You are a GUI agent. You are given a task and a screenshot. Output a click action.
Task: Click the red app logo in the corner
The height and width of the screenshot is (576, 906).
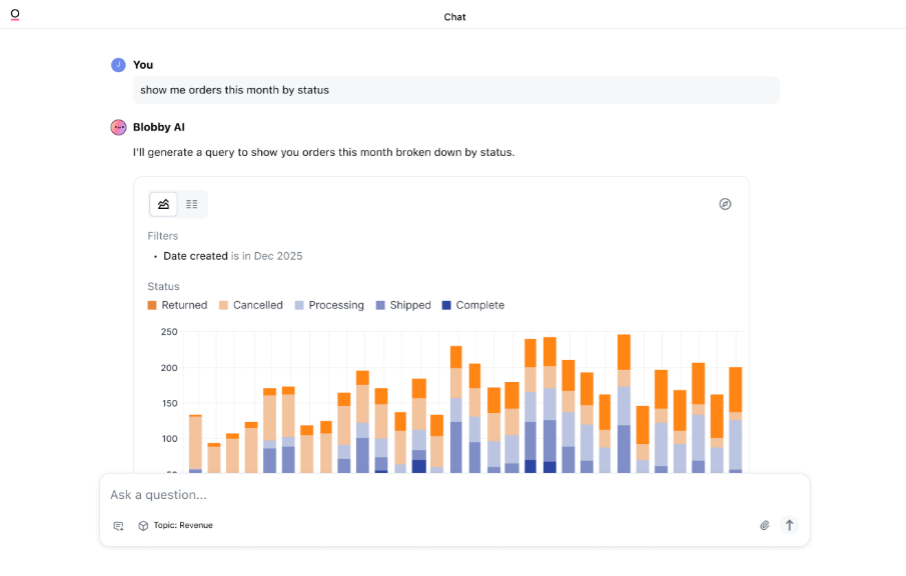tap(15, 16)
